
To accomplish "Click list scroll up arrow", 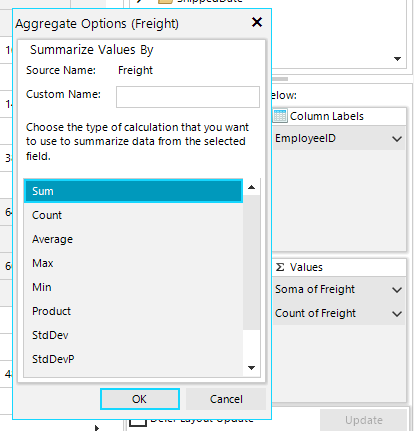I will [252, 187].
